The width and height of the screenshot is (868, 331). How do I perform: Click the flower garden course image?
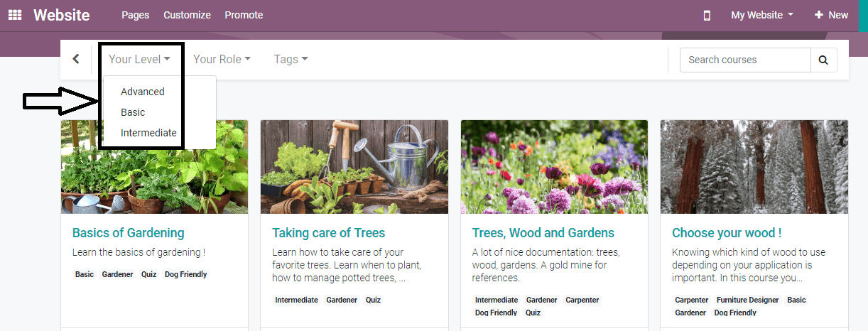(554, 167)
